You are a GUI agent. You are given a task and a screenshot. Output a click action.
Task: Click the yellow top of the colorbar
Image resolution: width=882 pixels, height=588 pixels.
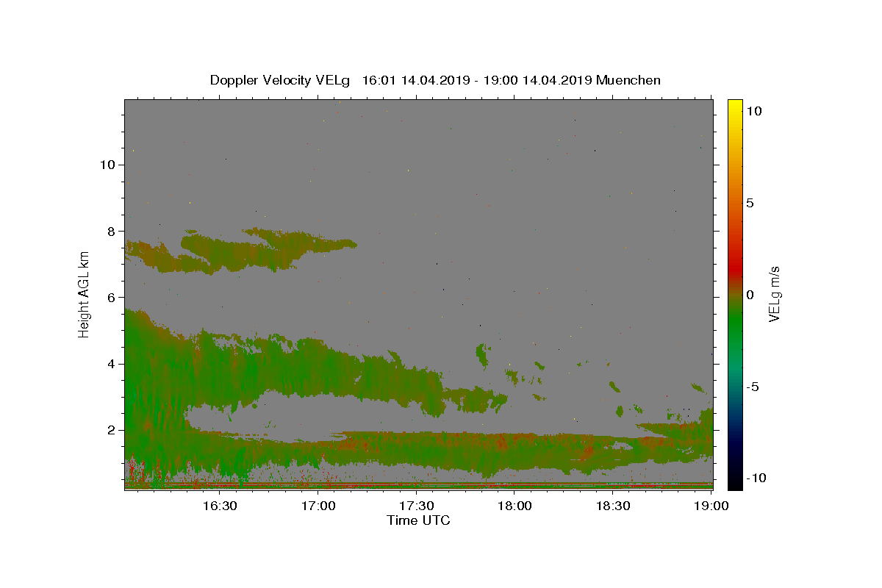[x=734, y=107]
